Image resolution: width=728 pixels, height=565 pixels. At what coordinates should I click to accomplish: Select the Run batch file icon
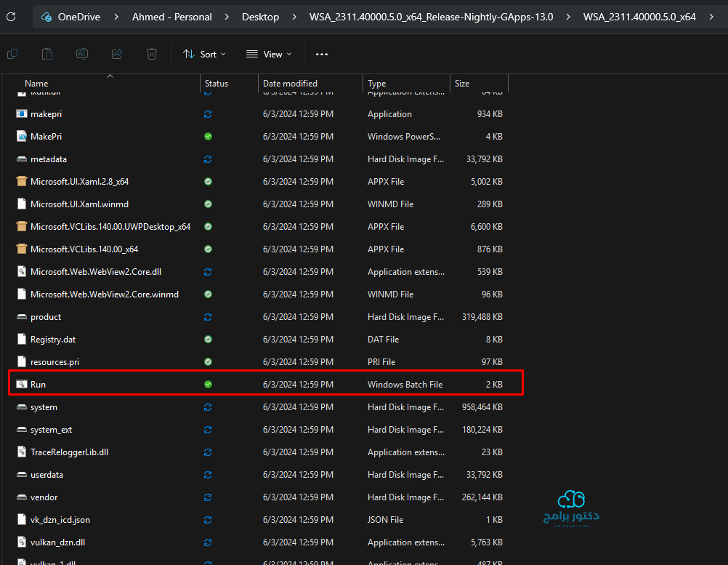[x=21, y=384]
